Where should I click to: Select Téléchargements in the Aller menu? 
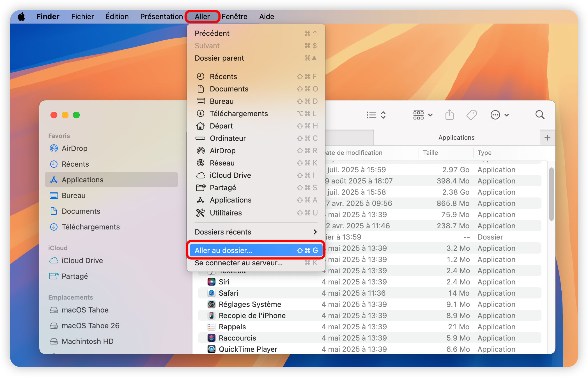pos(256,114)
